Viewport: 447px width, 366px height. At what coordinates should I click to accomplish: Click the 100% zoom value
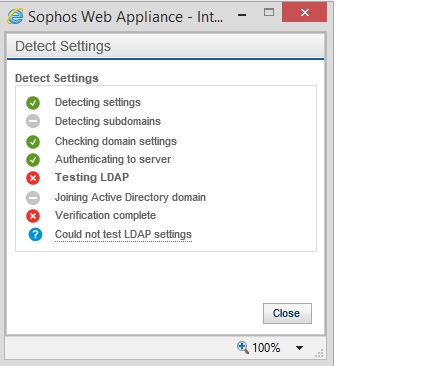266,348
